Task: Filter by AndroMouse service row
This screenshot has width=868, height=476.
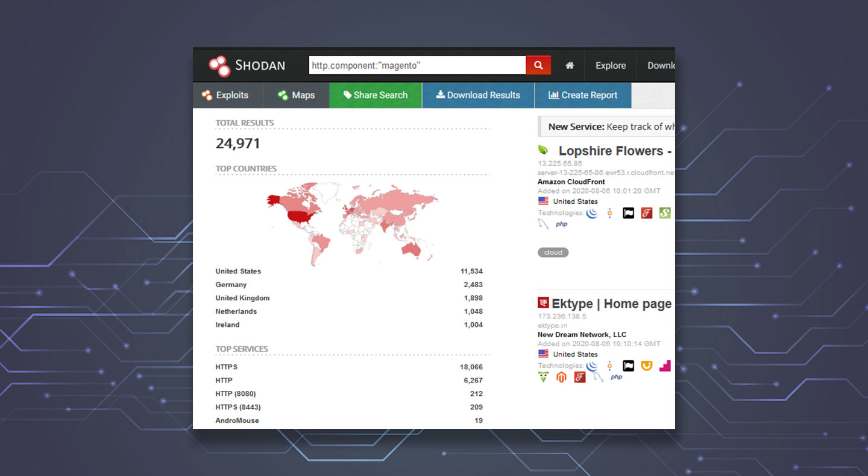Action: pos(349,420)
